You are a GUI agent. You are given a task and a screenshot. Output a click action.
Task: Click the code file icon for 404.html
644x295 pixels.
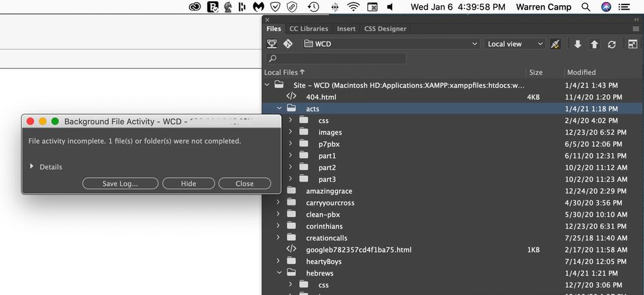tap(291, 97)
